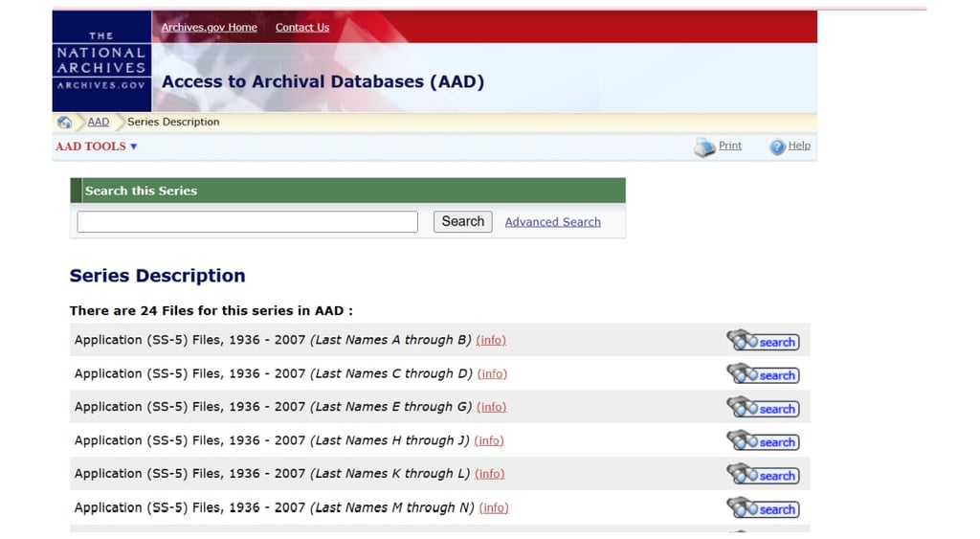The image size is (980, 539).
Task: Click the Print link
Action: pos(730,146)
